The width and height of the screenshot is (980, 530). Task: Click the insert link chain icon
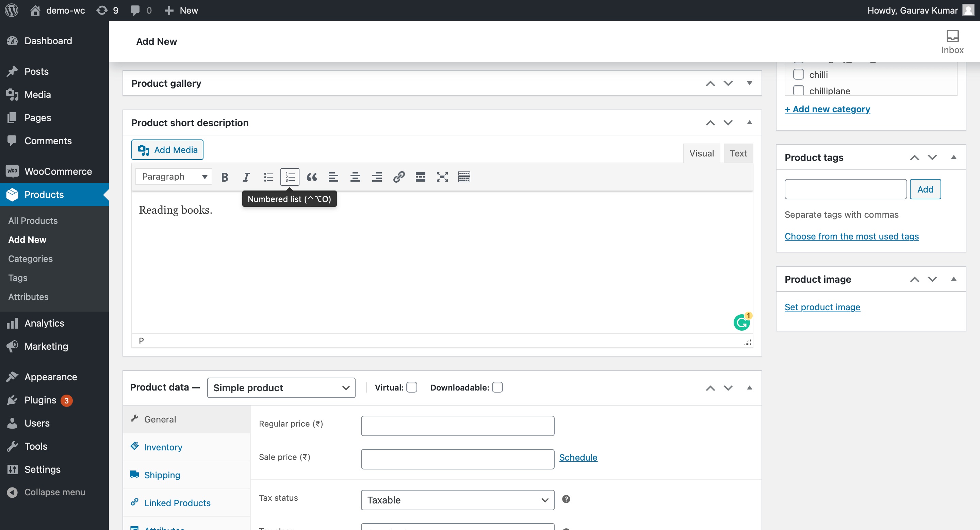398,177
